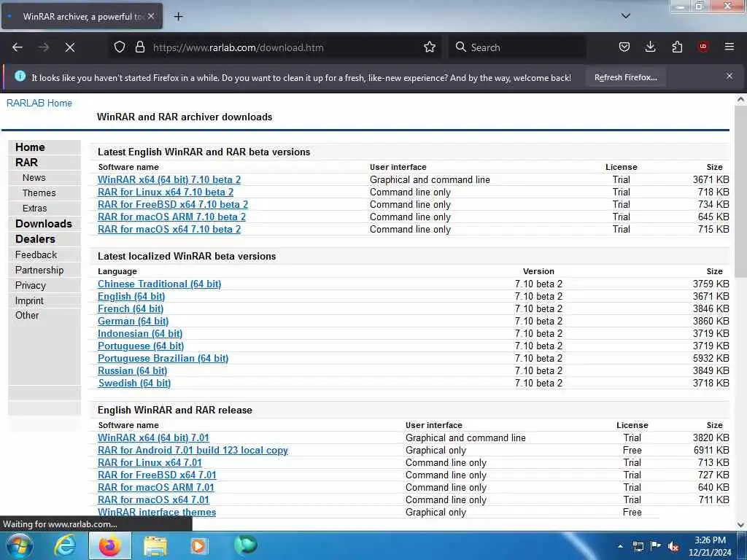This screenshot has width=747, height=560.
Task: Open the shield tracking protection icon
Action: pyautogui.click(x=120, y=47)
